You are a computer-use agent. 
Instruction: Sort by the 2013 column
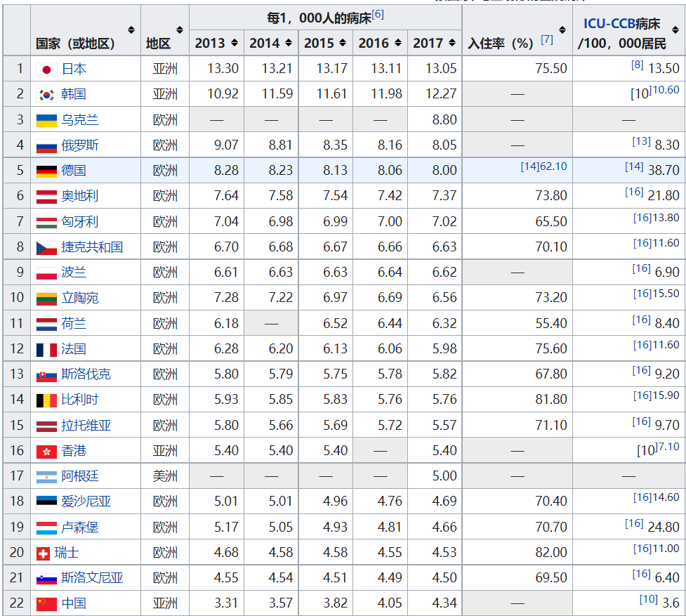tap(235, 43)
